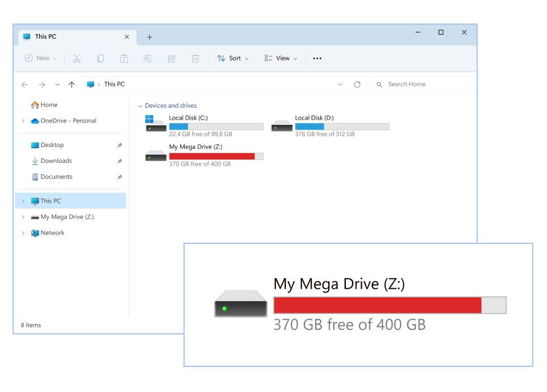Expand the OneDrive - Personal tree node
This screenshot has height=392, width=547.
click(x=23, y=121)
